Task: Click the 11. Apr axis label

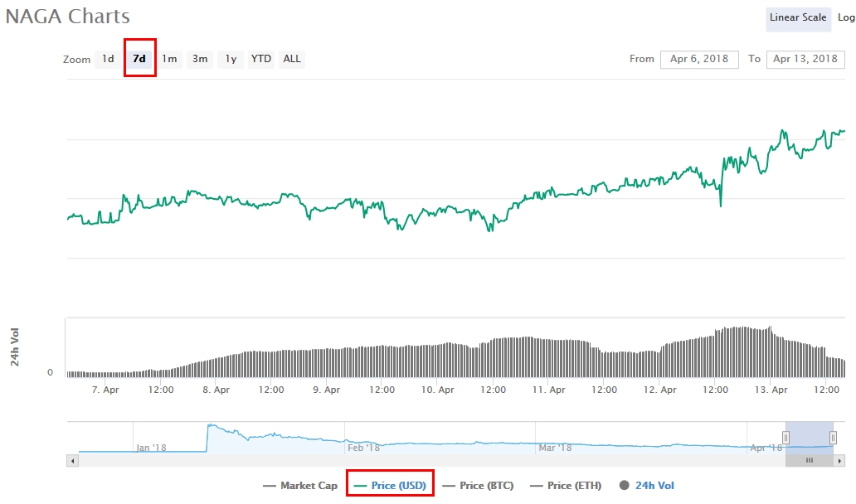Action: pyautogui.click(x=549, y=390)
